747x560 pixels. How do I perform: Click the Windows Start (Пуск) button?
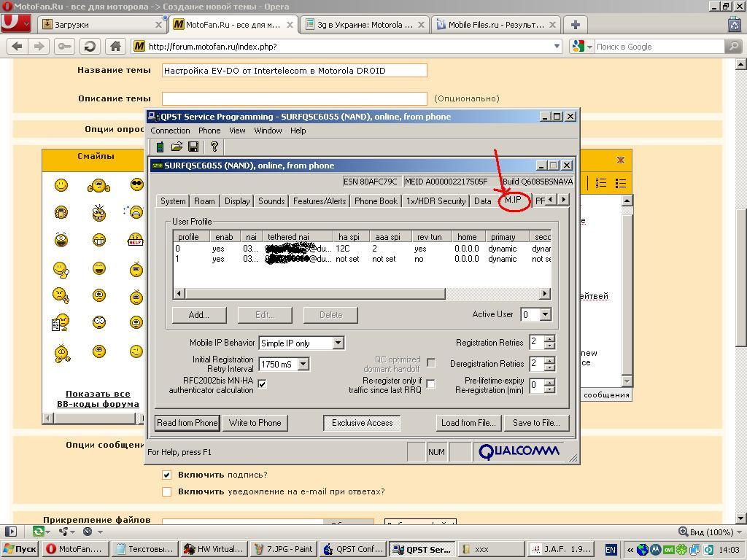[19, 549]
